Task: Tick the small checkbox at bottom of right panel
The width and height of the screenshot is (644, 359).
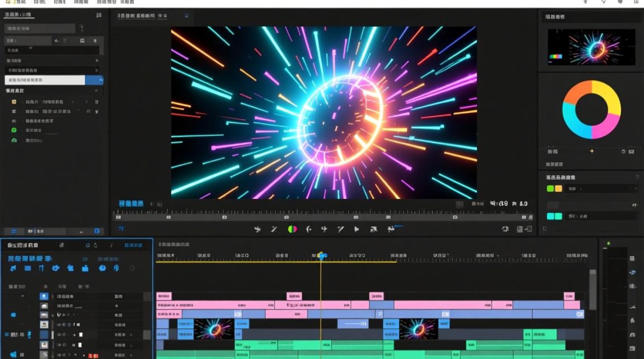Action: (x=544, y=229)
